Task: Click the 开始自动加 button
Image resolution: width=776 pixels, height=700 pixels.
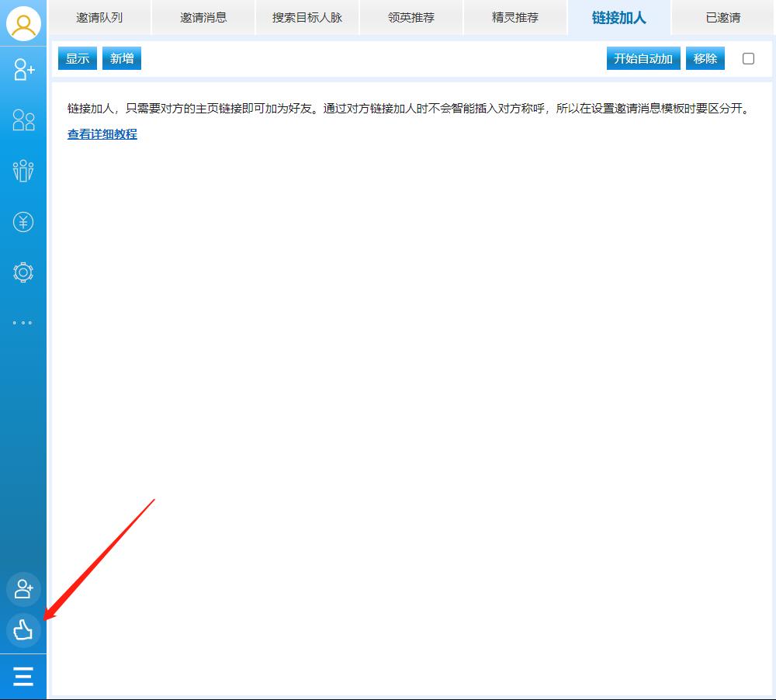Action: point(643,58)
